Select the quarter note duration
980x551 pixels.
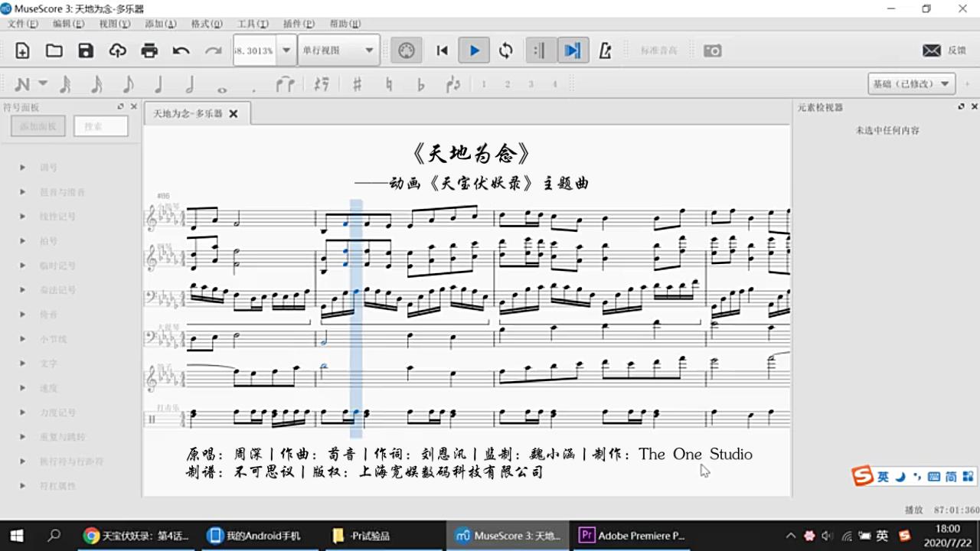[158, 84]
